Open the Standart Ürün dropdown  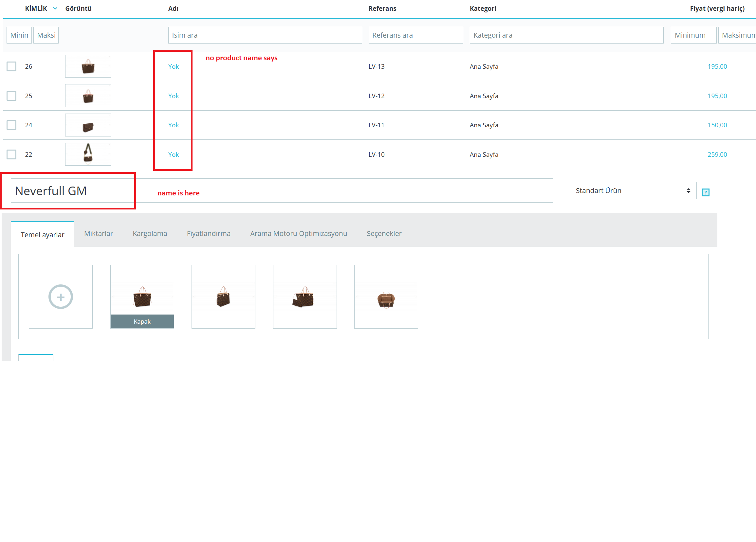(x=632, y=190)
